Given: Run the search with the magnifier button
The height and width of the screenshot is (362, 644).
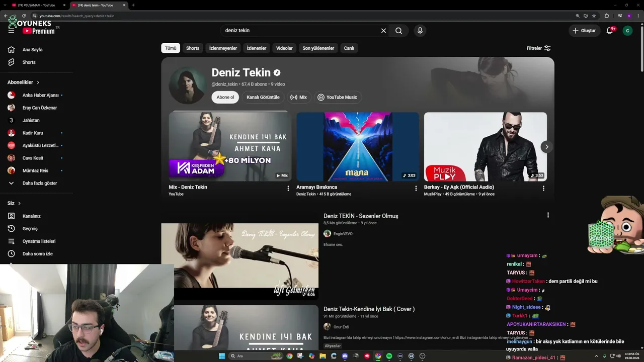Looking at the screenshot, I should (398, 31).
